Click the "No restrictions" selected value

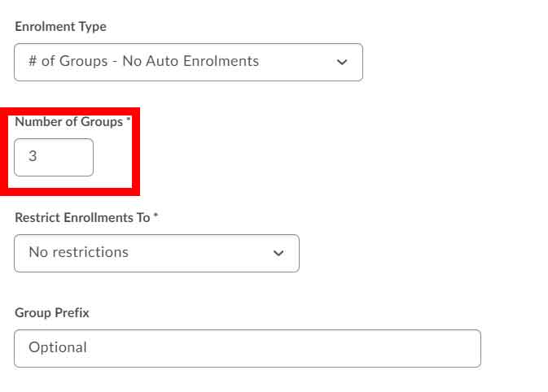[x=78, y=253]
